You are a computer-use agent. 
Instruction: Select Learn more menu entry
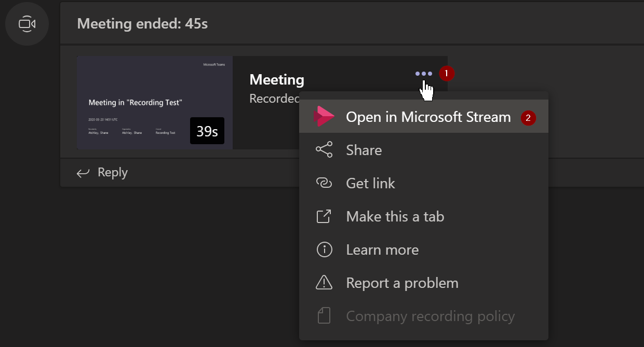424,249
